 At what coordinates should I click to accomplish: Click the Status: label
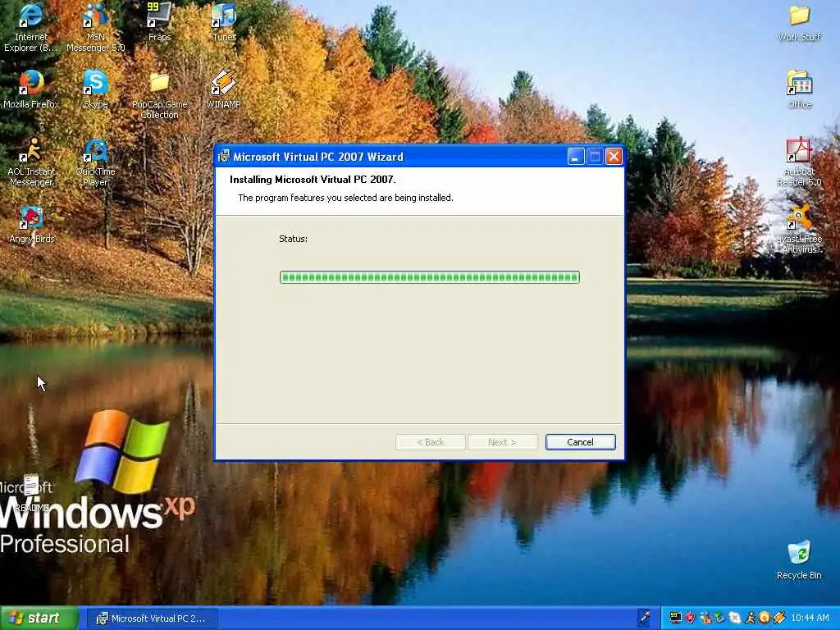coord(293,239)
